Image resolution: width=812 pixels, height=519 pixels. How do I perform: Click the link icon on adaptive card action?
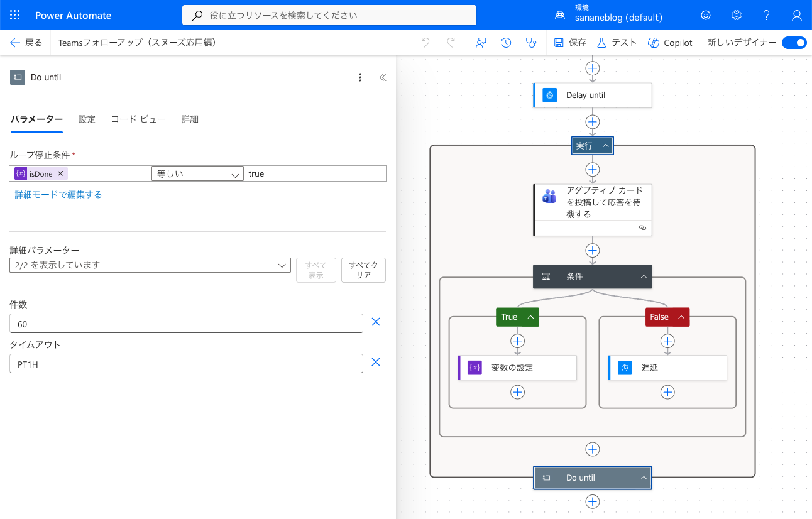(642, 228)
